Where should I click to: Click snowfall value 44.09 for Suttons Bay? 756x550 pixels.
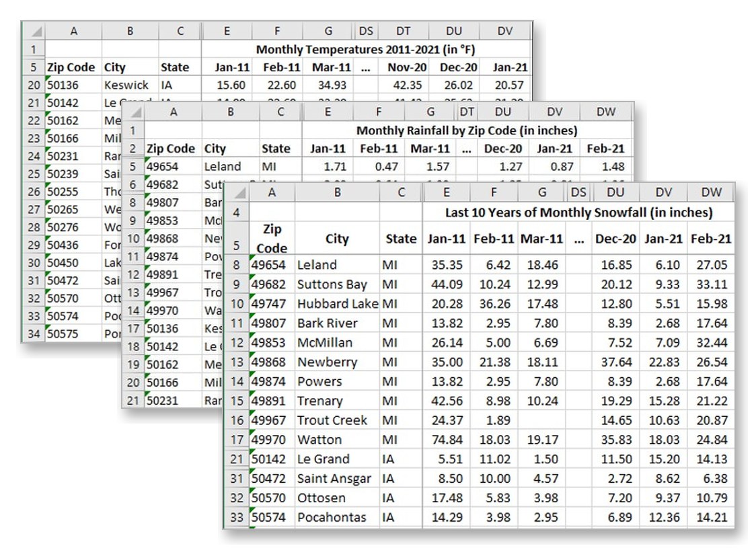tap(446, 284)
